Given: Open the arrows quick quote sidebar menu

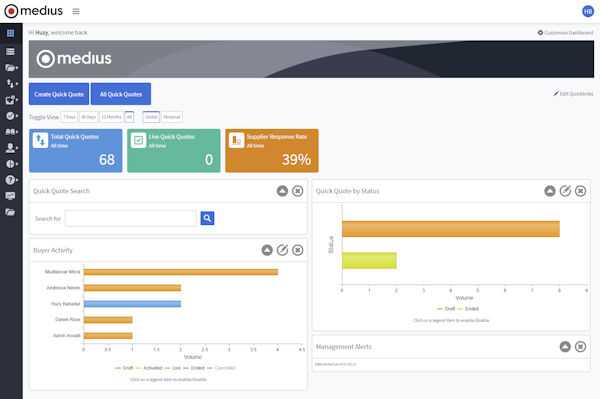Looking at the screenshot, I should tap(10, 83).
